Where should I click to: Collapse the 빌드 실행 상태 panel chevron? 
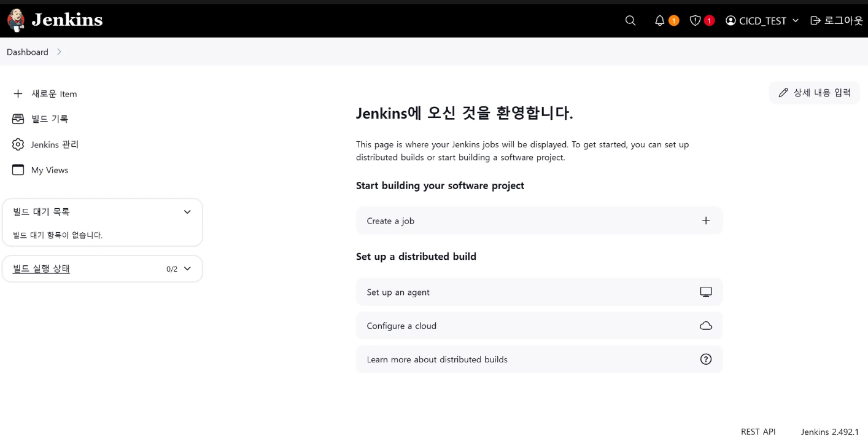point(187,268)
